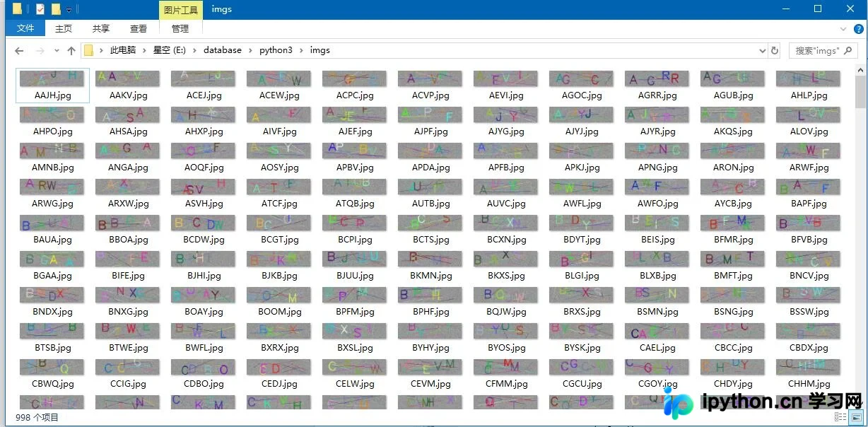868x427 pixels.
Task: Click the properties quick access icon
Action: [x=40, y=9]
